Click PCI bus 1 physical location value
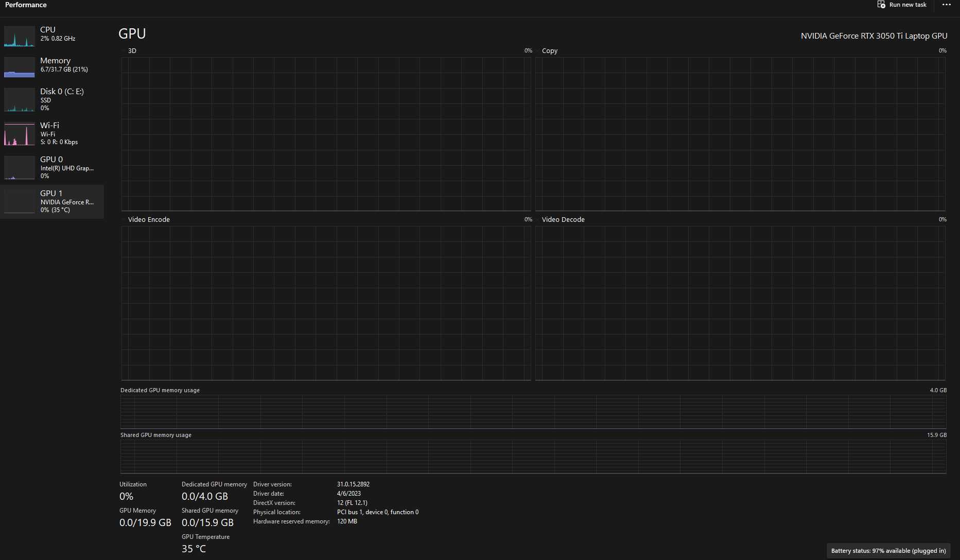 pyautogui.click(x=378, y=512)
